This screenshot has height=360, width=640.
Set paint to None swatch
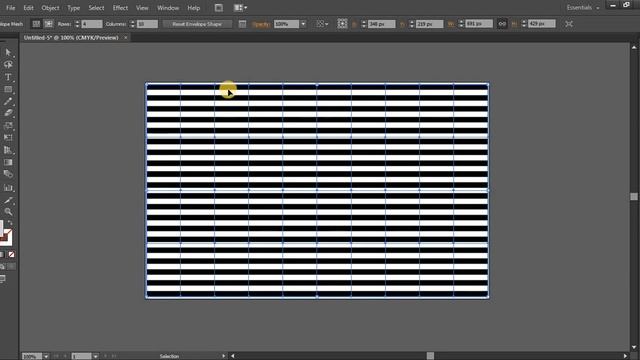11,255
